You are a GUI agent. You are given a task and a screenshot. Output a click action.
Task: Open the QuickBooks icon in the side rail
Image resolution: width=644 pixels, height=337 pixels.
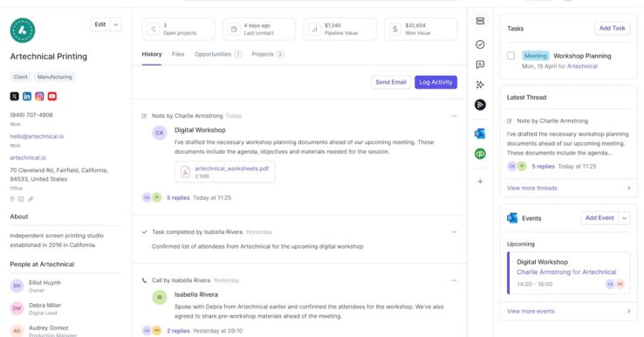click(x=480, y=154)
